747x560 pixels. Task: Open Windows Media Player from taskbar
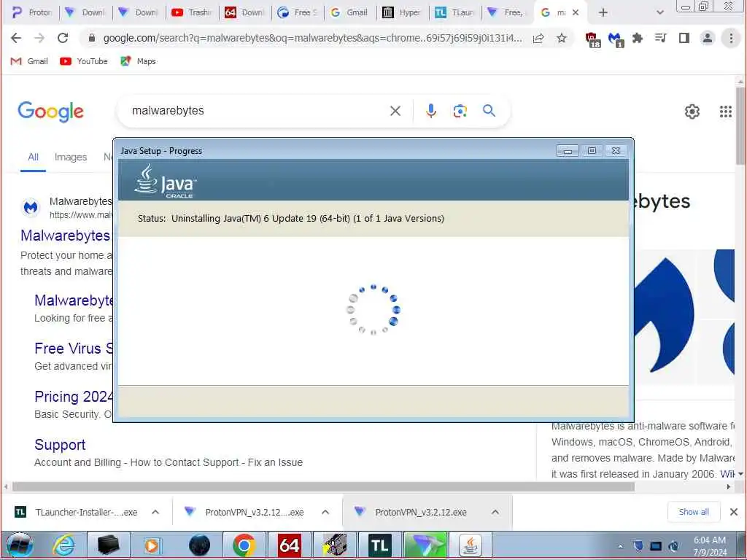pyautogui.click(x=152, y=545)
